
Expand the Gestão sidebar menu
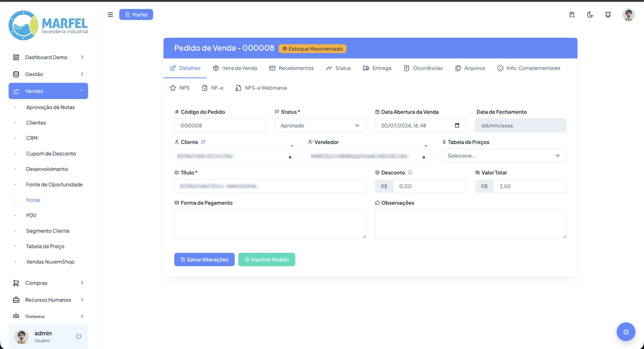pyautogui.click(x=48, y=74)
